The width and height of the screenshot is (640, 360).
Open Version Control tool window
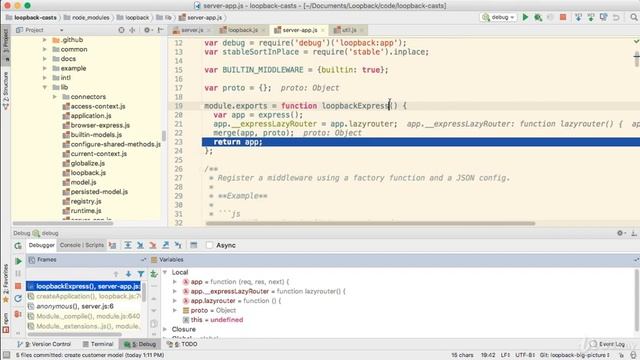click(44, 344)
